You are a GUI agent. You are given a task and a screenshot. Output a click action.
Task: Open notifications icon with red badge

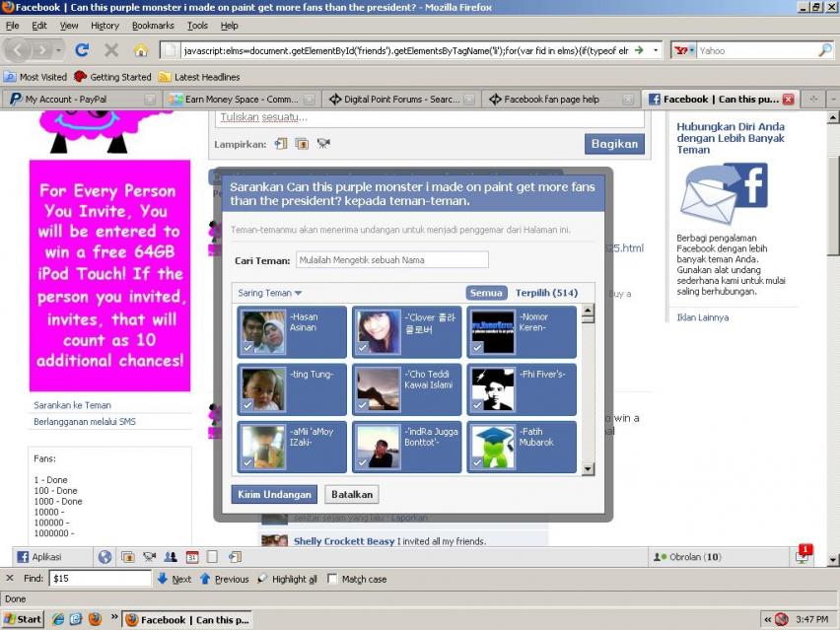click(x=804, y=555)
